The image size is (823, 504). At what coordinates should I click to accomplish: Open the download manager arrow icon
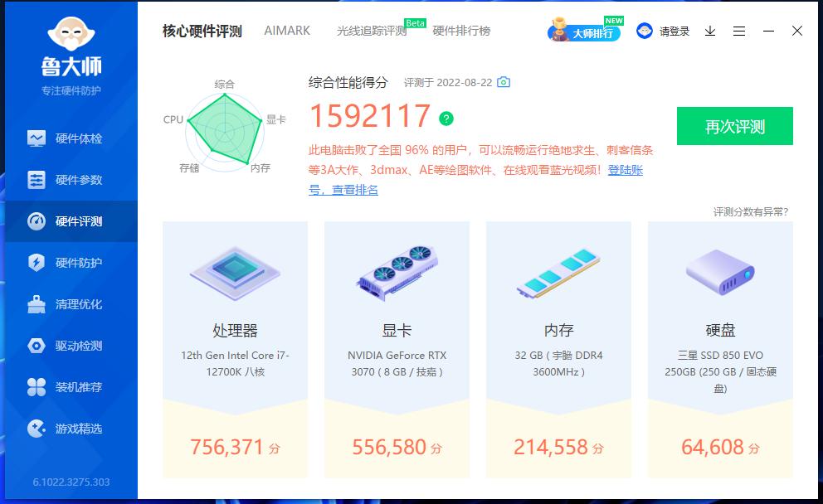point(710,31)
